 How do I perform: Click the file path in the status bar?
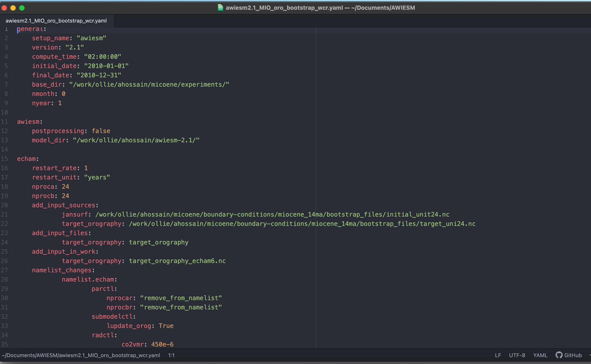(x=82, y=355)
